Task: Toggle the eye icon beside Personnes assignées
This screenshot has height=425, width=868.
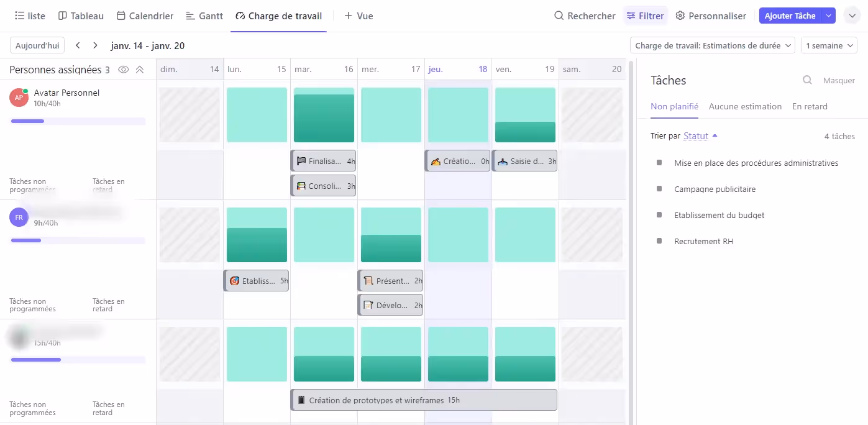Action: coord(122,70)
